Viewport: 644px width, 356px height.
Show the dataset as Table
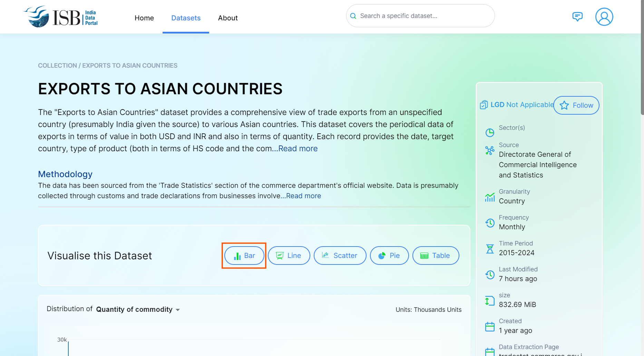coord(436,256)
